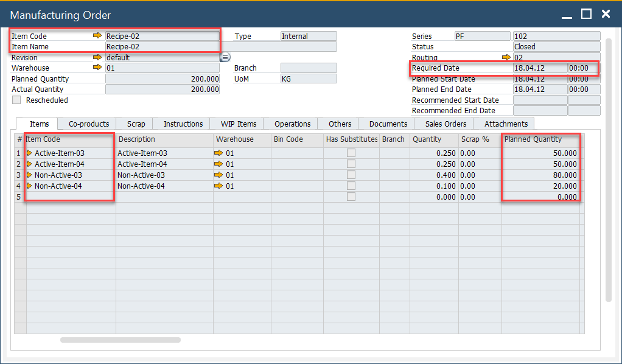Screen dimensions: 622x364
Task: Click the Required Date field
Action: coord(540,68)
